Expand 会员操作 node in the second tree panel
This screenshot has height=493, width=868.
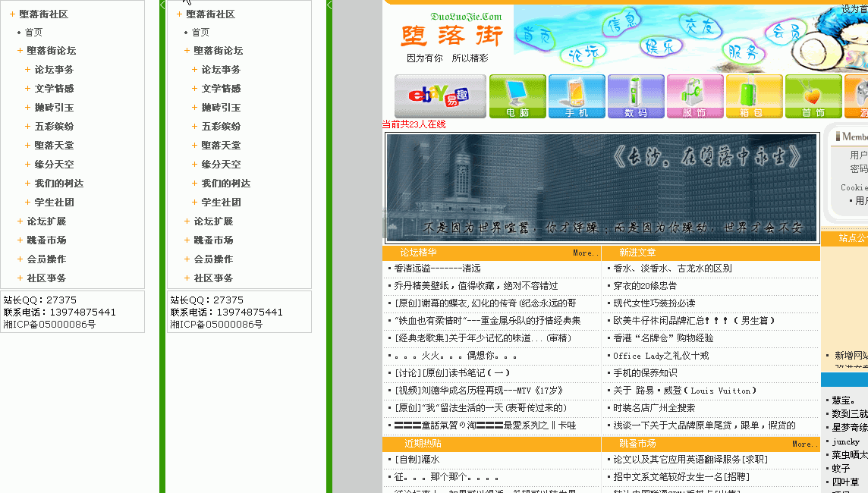coord(187,259)
